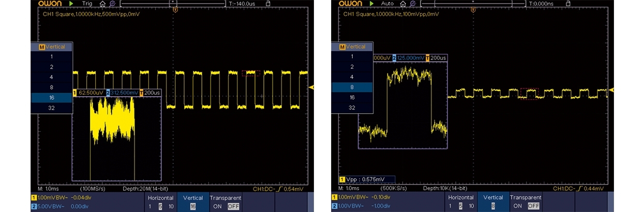Click the lock icon beside T:-140.0us
The width and height of the screenshot is (644, 212).
click(x=267, y=4)
